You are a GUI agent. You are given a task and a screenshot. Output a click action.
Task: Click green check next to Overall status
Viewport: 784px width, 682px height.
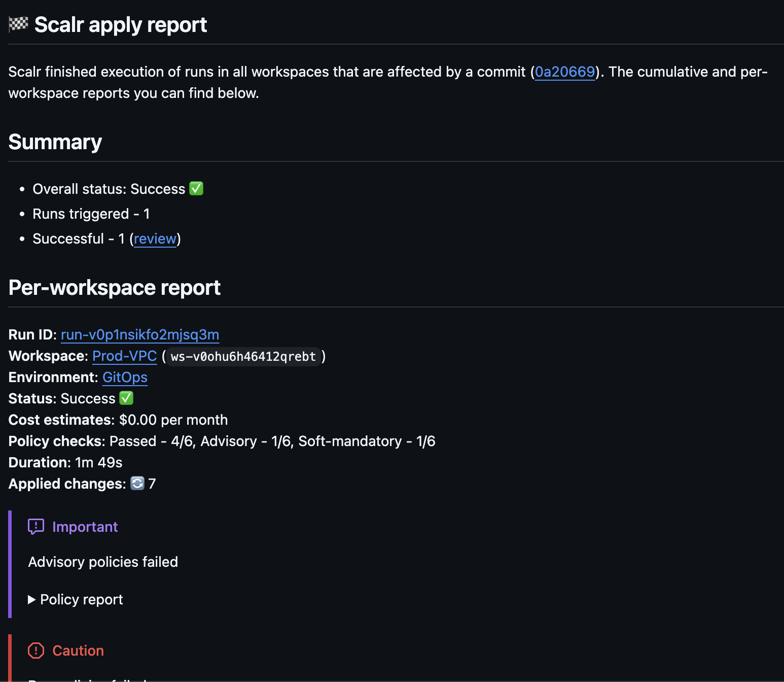[196, 189]
